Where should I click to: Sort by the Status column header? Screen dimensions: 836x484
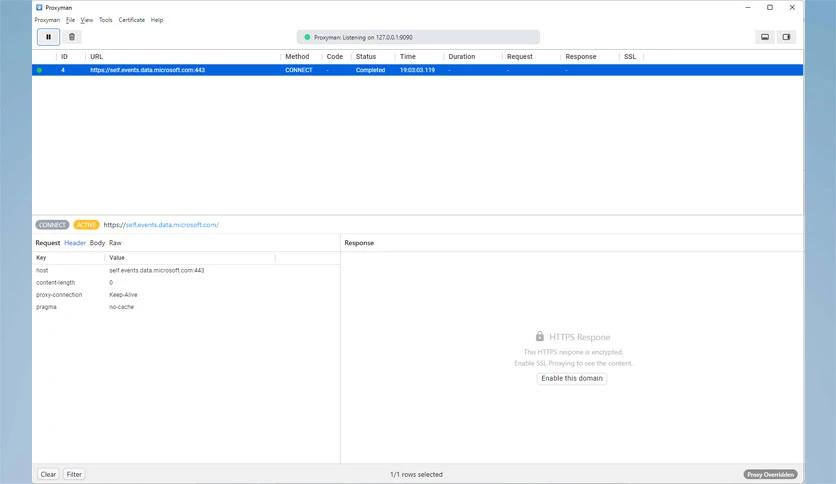366,57
